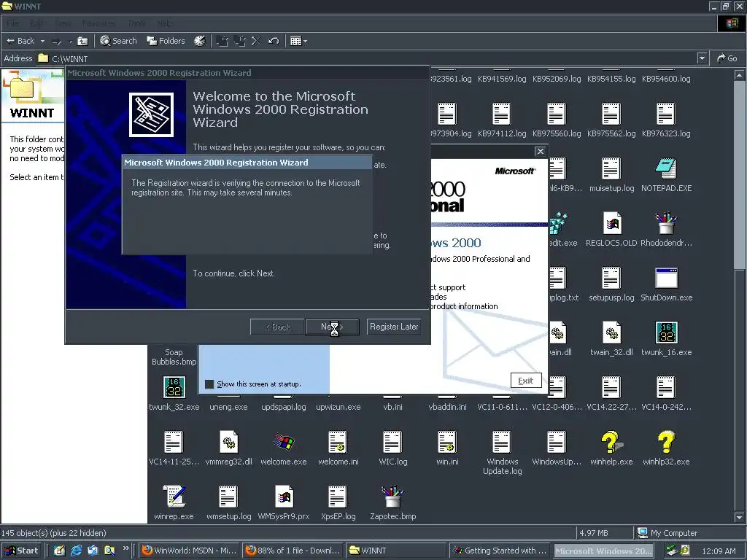
Task: Open the Back history dropdown arrow
Action: pyautogui.click(x=42, y=41)
